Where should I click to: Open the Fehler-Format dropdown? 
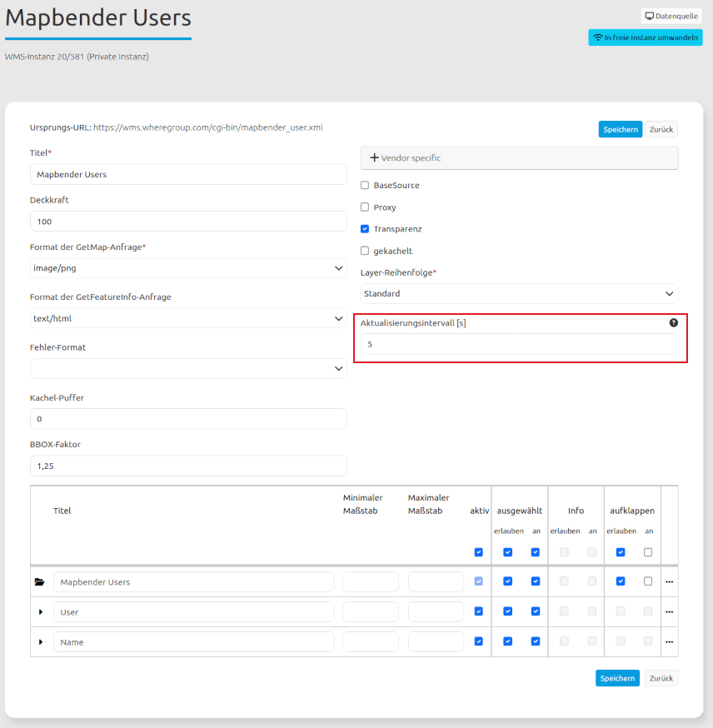pos(188,368)
